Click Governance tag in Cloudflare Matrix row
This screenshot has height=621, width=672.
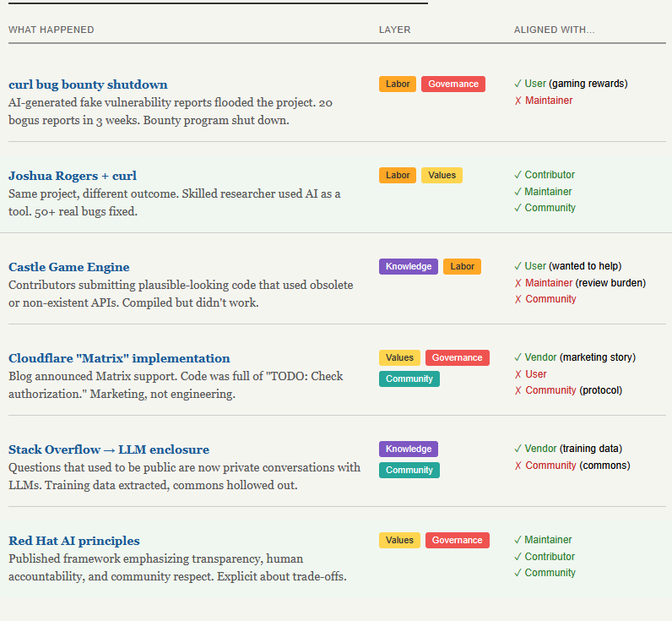point(458,357)
